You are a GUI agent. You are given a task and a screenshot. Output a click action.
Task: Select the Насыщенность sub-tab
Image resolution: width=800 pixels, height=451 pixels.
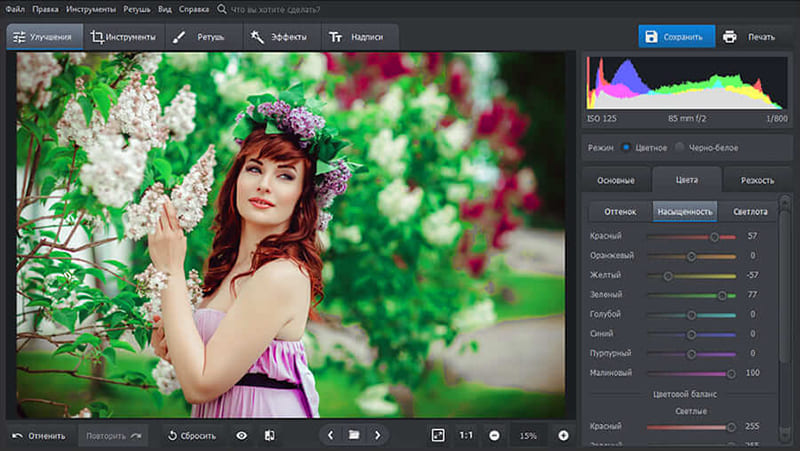[685, 212]
